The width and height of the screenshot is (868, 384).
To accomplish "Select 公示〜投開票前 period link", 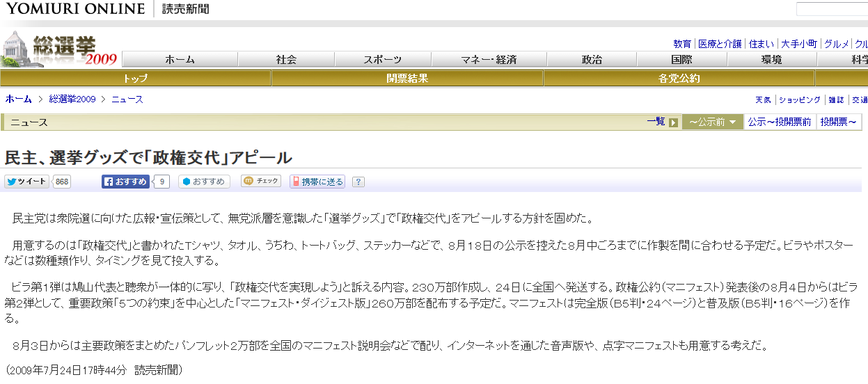I will pos(779,122).
